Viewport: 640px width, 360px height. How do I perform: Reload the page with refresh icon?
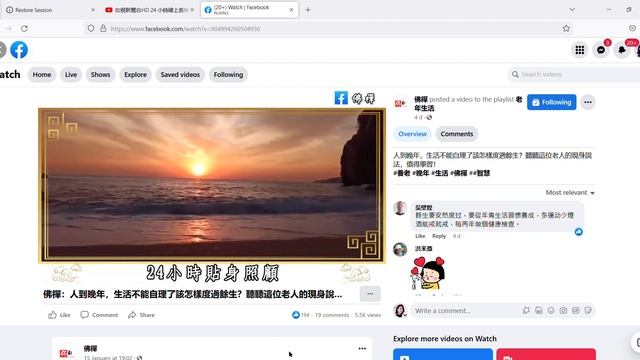pos(24,29)
